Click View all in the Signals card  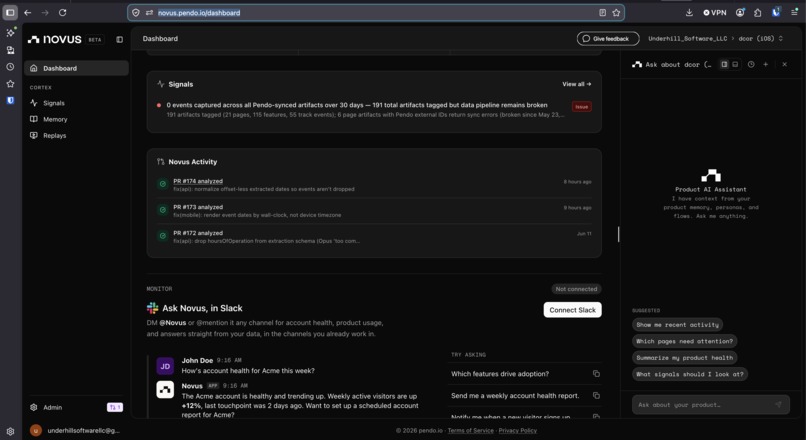click(x=576, y=84)
